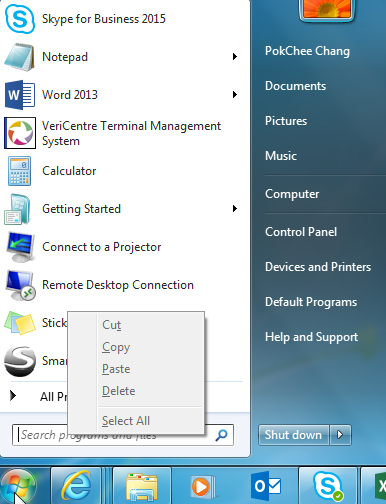Open PokChee Chang personal folder
Viewport: 386px width, 504px height.
307,51
